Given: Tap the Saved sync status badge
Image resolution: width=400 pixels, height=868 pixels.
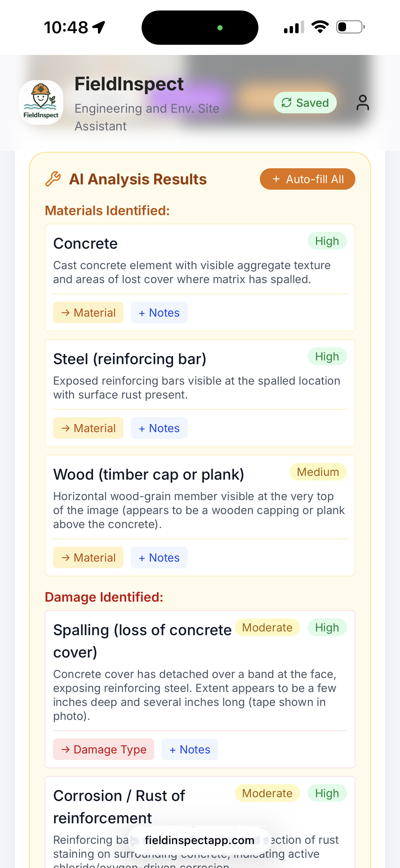Looking at the screenshot, I should click(x=305, y=103).
